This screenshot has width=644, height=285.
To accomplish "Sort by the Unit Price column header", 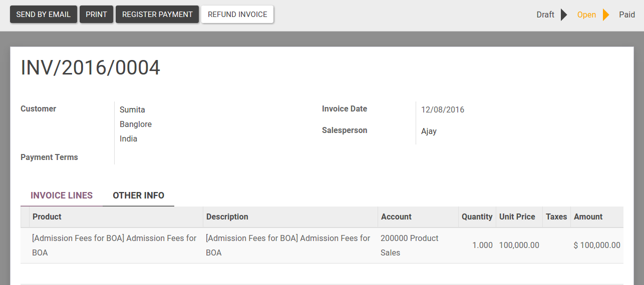I will pyautogui.click(x=517, y=216).
